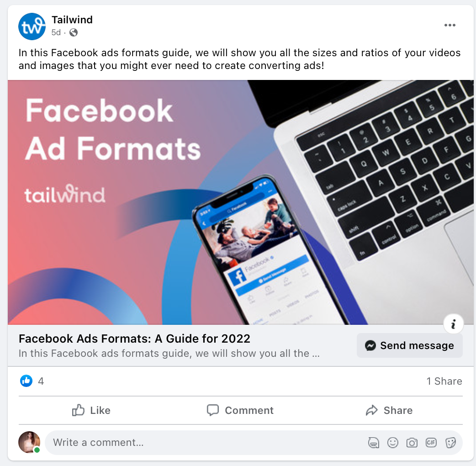Open the Facebook Ad Formats preview image
This screenshot has height=466, width=476.
[240, 202]
